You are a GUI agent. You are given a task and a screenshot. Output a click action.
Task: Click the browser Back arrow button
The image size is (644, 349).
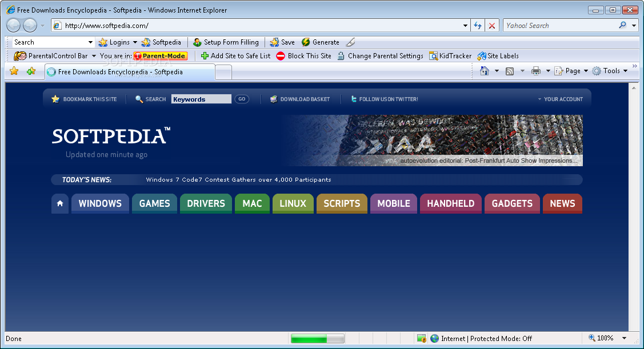point(14,26)
